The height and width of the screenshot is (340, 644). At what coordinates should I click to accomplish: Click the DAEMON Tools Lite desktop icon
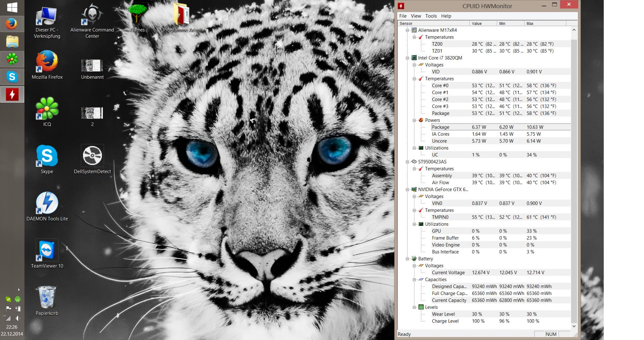tap(47, 203)
